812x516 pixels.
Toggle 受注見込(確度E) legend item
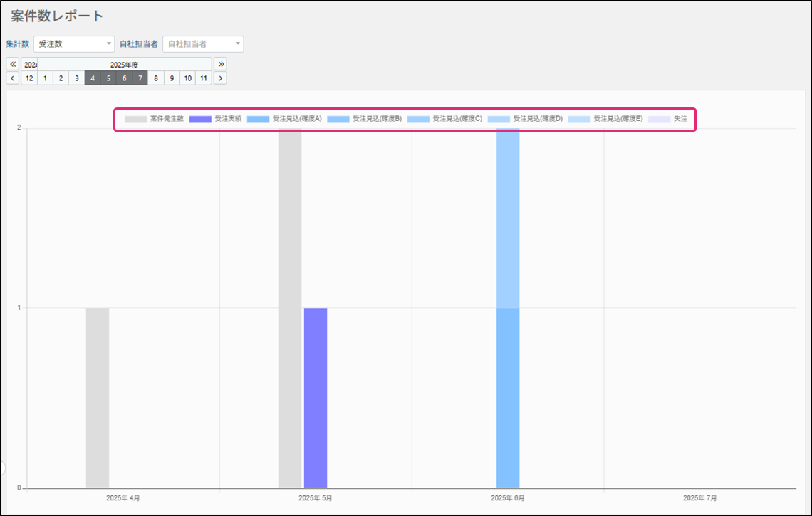coord(606,119)
